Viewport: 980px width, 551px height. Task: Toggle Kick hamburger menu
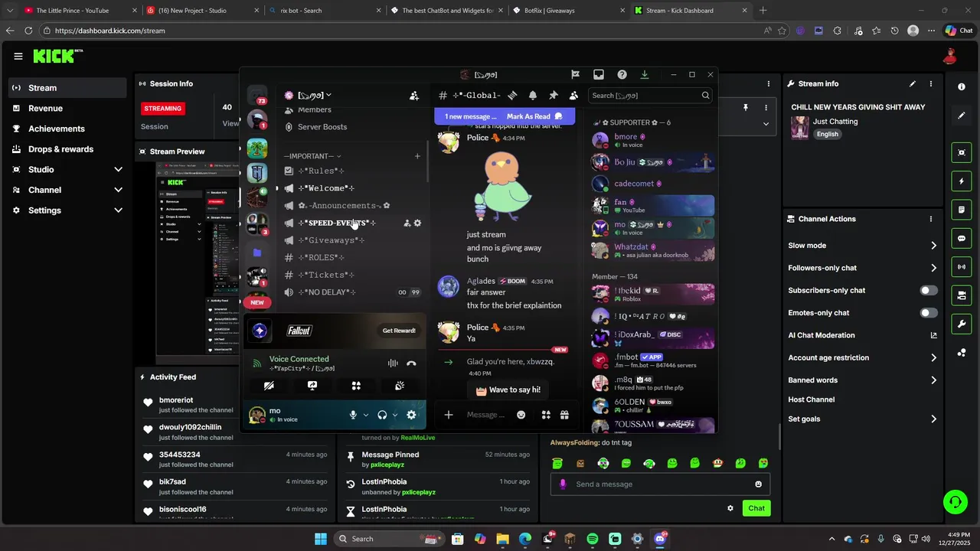18,56
